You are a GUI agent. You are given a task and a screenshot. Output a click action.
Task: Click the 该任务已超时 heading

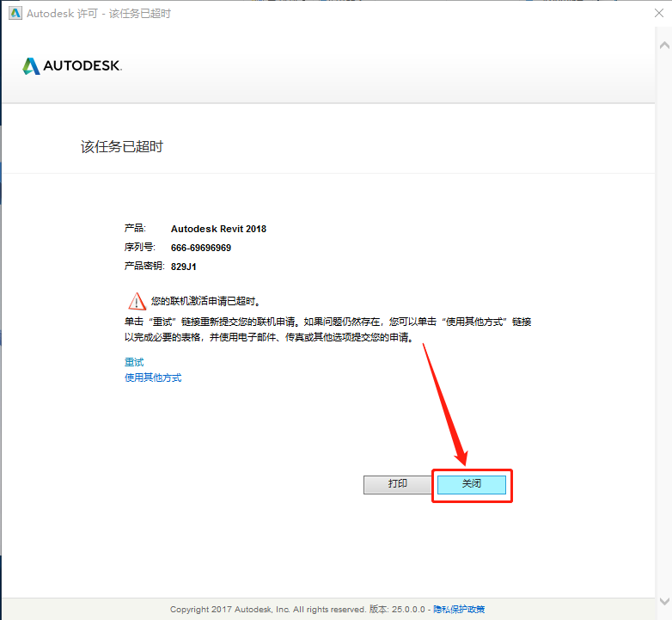(x=122, y=147)
